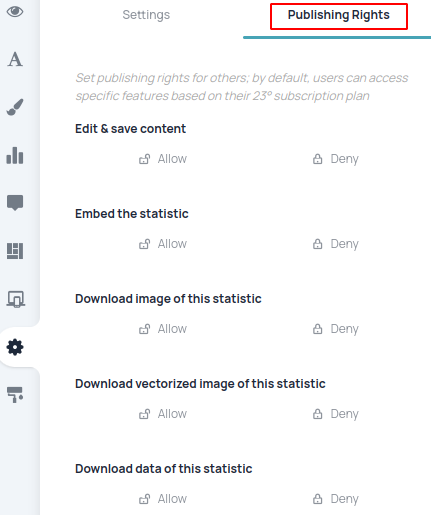431x515 pixels.
Task: Click the gear settings sidebar icon
Action: coord(15,347)
